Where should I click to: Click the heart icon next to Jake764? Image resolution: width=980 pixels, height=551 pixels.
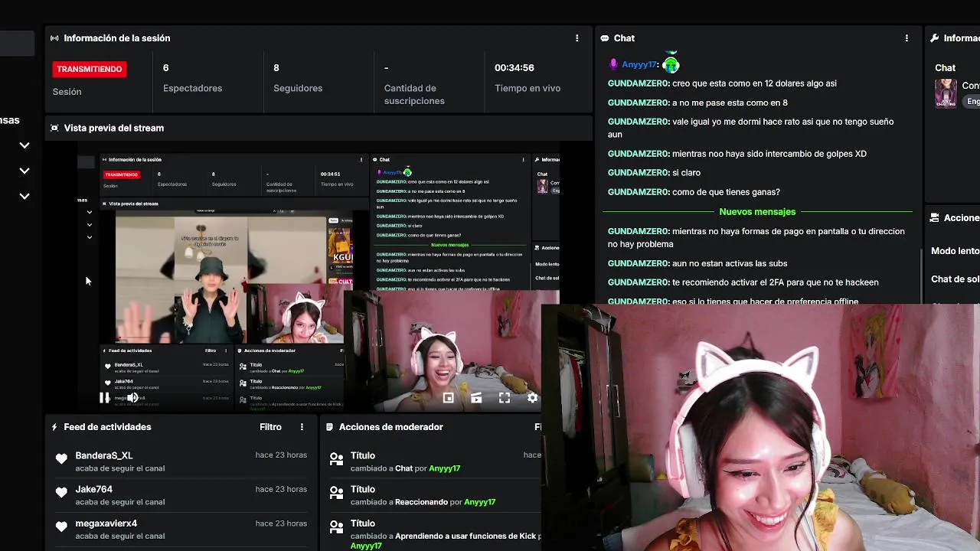coord(61,492)
